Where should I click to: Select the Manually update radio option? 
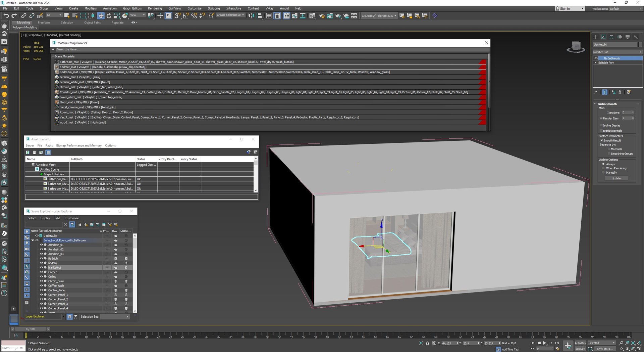point(603,173)
